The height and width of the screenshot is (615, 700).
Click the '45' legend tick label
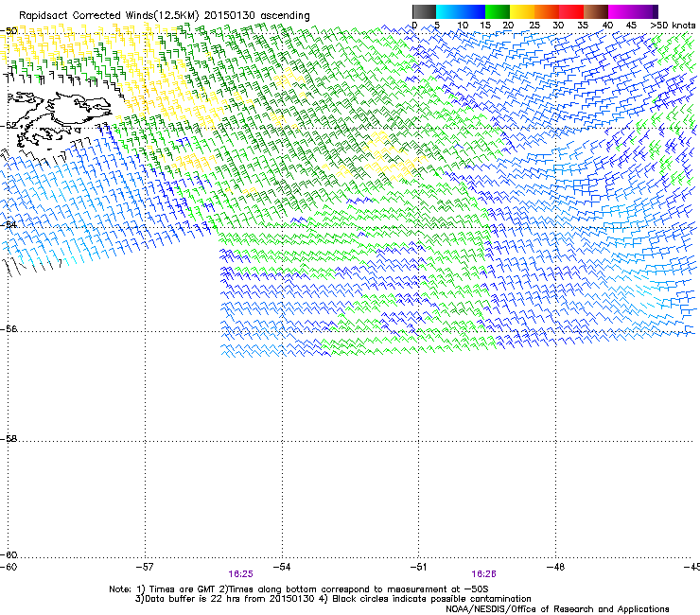tap(631, 26)
